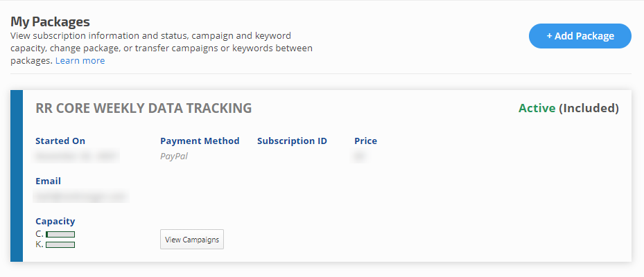Click the PayPal payment method value

tap(174, 157)
